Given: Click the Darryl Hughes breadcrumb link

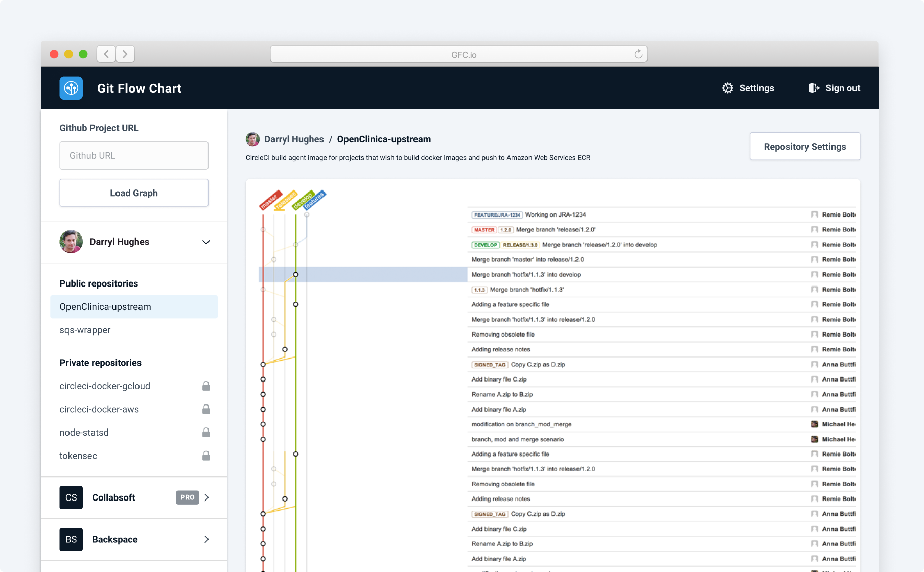Looking at the screenshot, I should point(294,139).
